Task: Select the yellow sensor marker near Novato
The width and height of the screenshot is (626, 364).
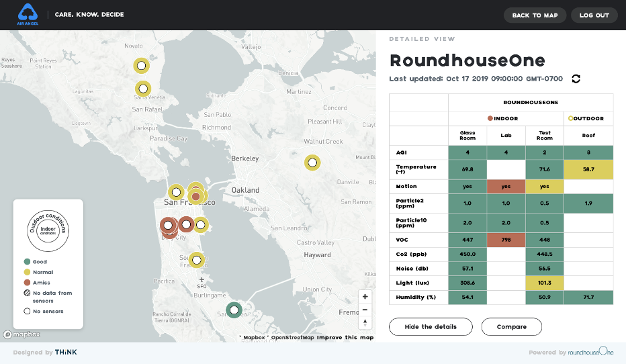Action: coord(141,65)
